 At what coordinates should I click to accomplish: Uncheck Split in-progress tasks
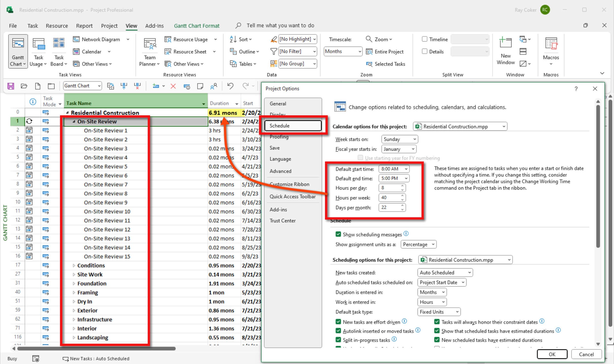tap(338, 340)
